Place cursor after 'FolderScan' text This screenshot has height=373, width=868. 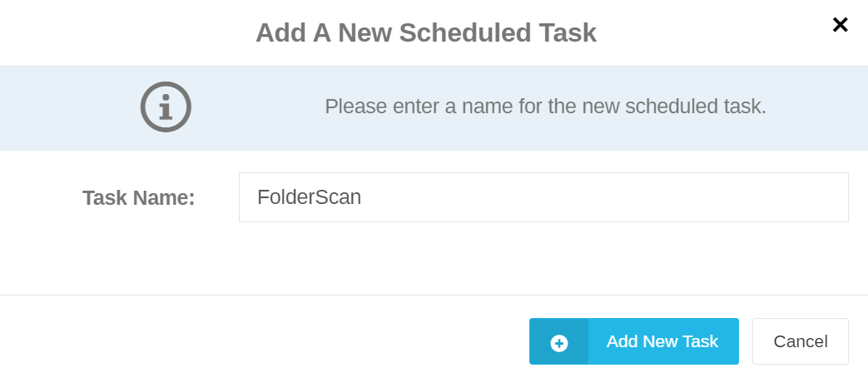[x=363, y=197]
